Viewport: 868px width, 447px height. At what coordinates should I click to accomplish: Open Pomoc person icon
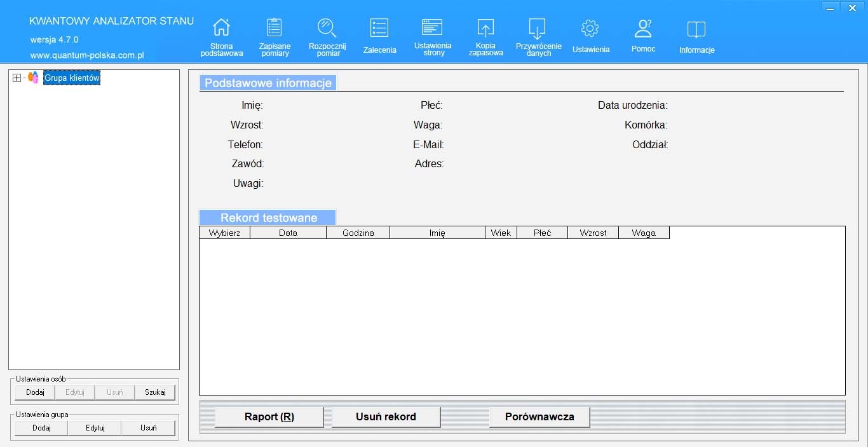(x=643, y=28)
